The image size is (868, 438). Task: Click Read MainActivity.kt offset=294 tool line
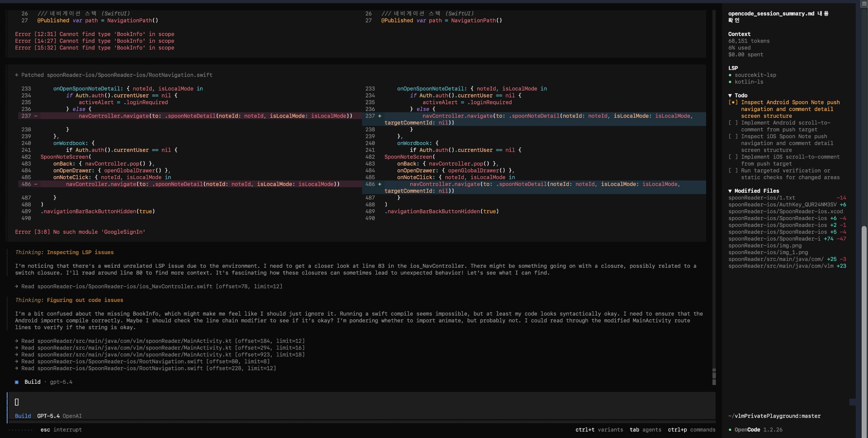coord(160,348)
